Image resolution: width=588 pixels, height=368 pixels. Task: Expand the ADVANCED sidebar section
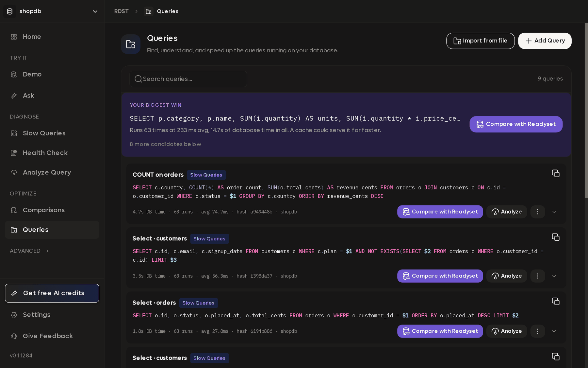[29, 251]
